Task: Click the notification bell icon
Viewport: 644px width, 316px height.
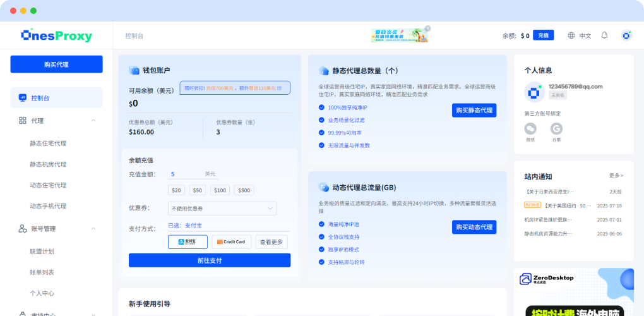Action: click(x=604, y=35)
